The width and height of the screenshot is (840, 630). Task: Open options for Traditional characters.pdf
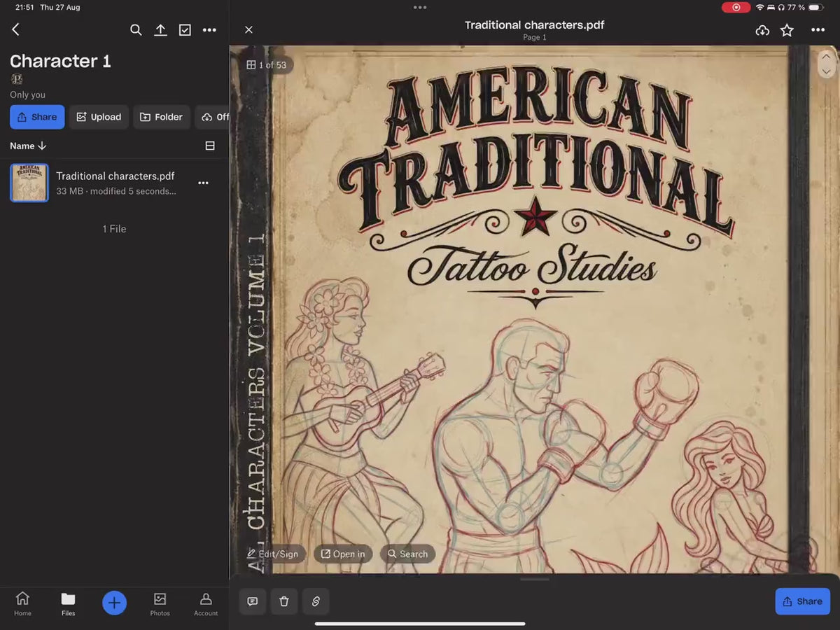(203, 183)
